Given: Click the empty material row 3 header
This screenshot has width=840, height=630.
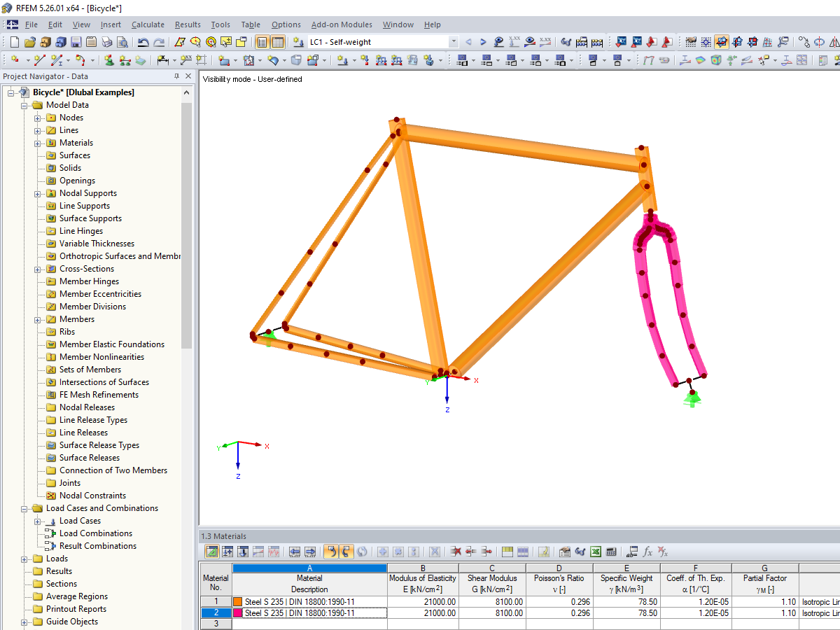Looking at the screenshot, I should tap(216, 624).
